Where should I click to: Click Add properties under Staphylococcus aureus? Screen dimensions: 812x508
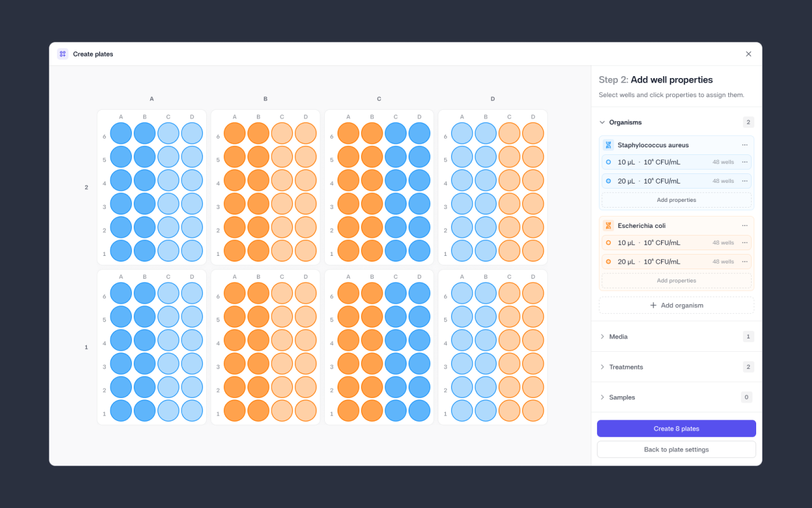(676, 199)
